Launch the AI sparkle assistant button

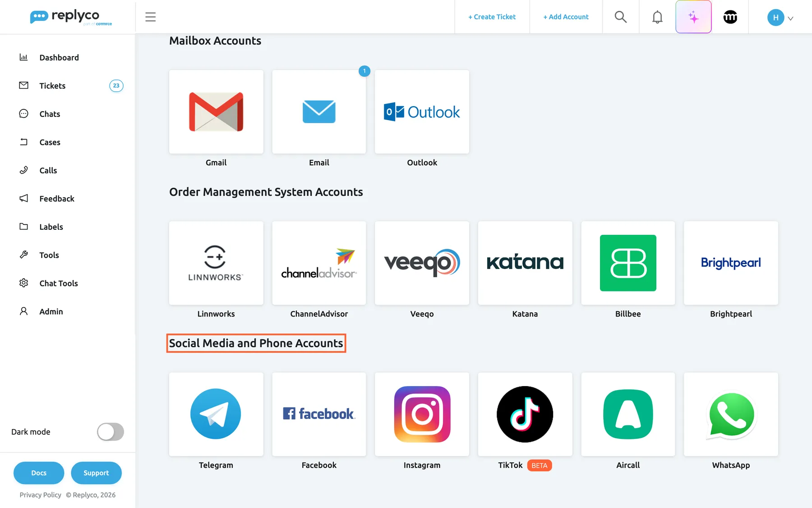click(693, 17)
